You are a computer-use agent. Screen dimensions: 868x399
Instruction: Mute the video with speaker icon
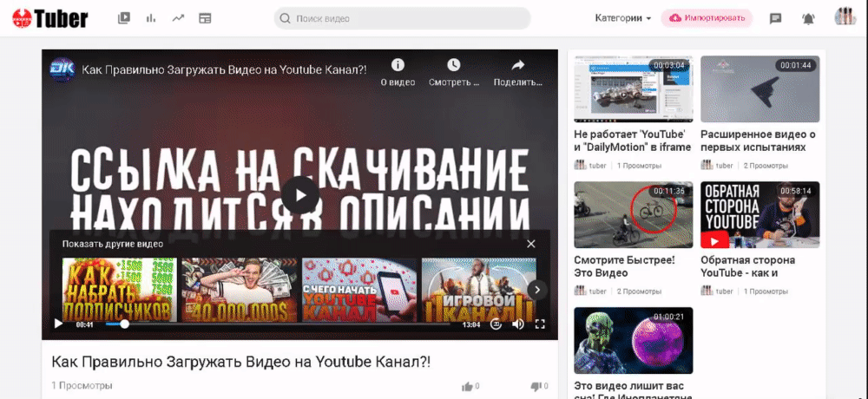(518, 324)
